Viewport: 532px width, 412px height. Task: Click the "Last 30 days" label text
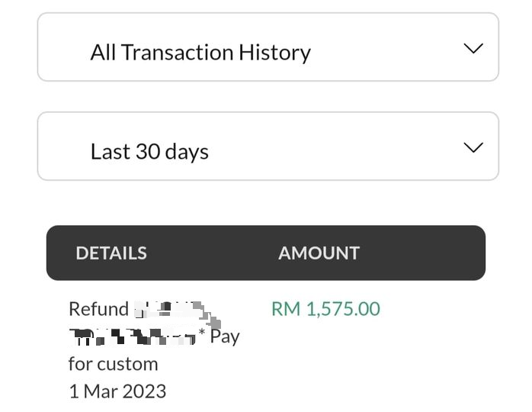[149, 152]
